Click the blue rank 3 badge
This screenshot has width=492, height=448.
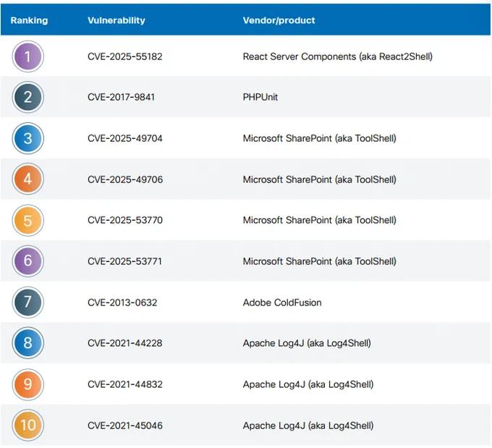[28, 138]
